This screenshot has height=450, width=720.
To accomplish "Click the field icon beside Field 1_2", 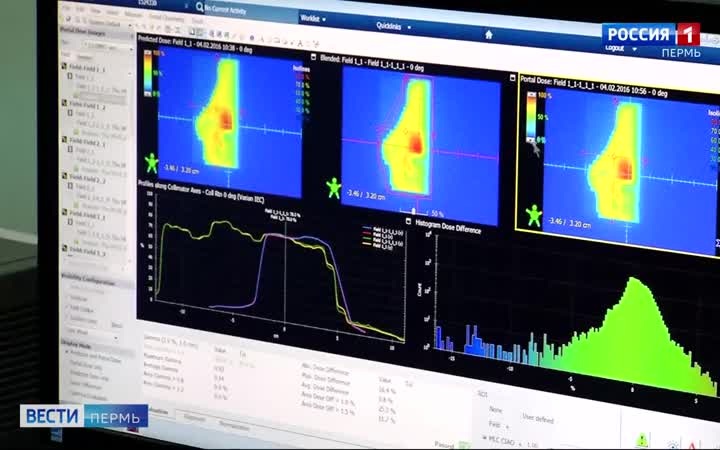I will pyautogui.click(x=64, y=103).
